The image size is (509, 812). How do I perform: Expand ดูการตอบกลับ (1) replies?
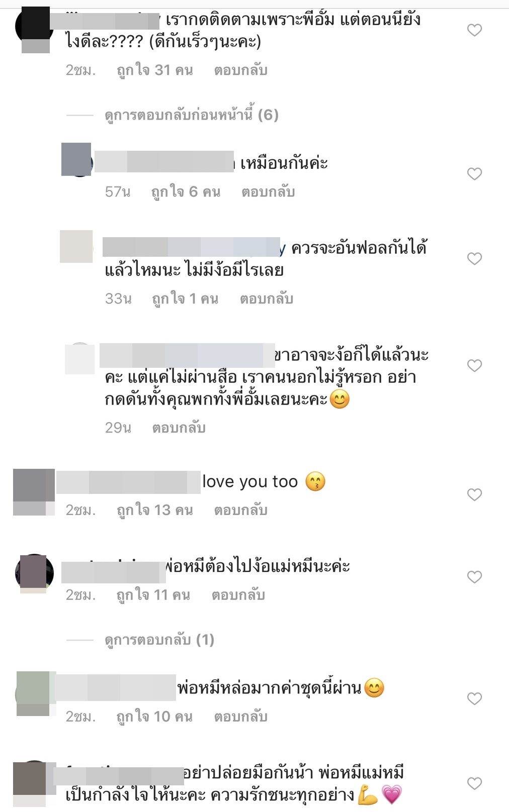pos(159,640)
